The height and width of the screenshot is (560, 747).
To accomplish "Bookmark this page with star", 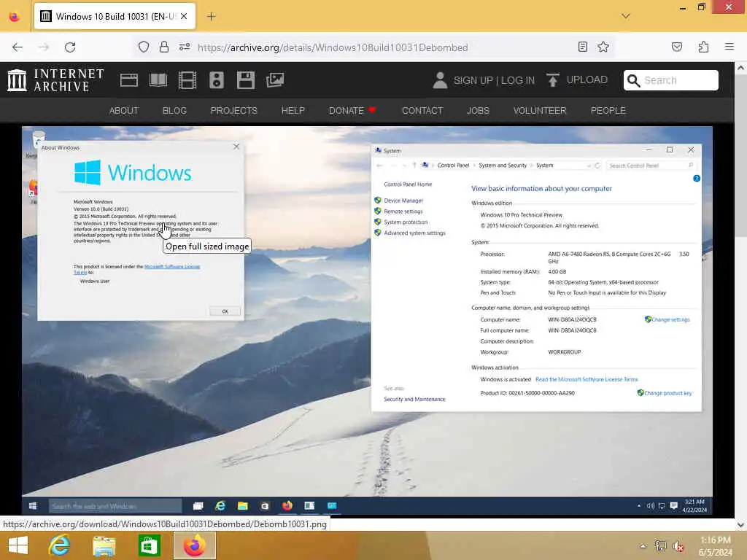I will tap(603, 47).
